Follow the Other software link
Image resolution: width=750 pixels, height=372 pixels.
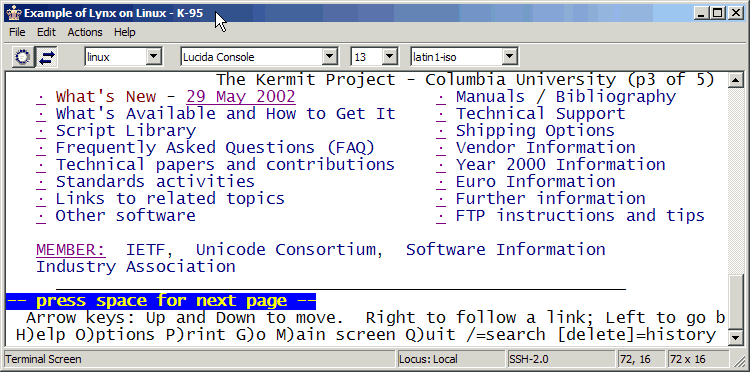pyautogui.click(x=125, y=216)
